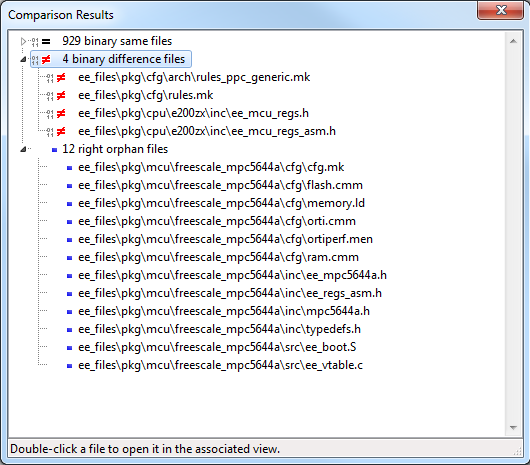
Task: Select freescale_mpc5644a\cfg\ortiperf.men file
Action: pos(225,239)
